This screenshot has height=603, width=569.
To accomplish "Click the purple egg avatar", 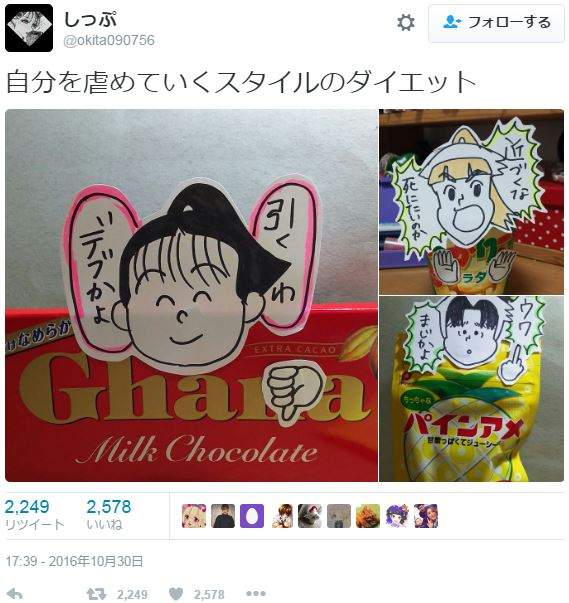I will 252,516.
